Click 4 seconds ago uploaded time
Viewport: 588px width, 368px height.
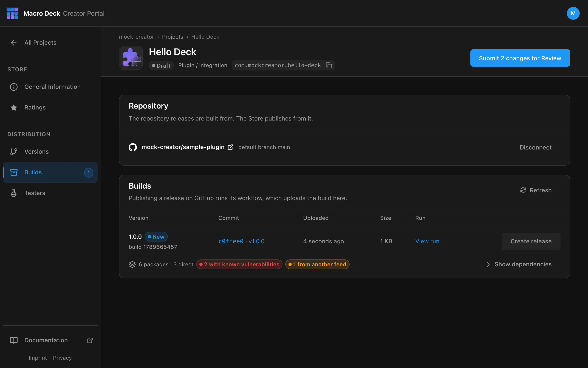coord(323,241)
